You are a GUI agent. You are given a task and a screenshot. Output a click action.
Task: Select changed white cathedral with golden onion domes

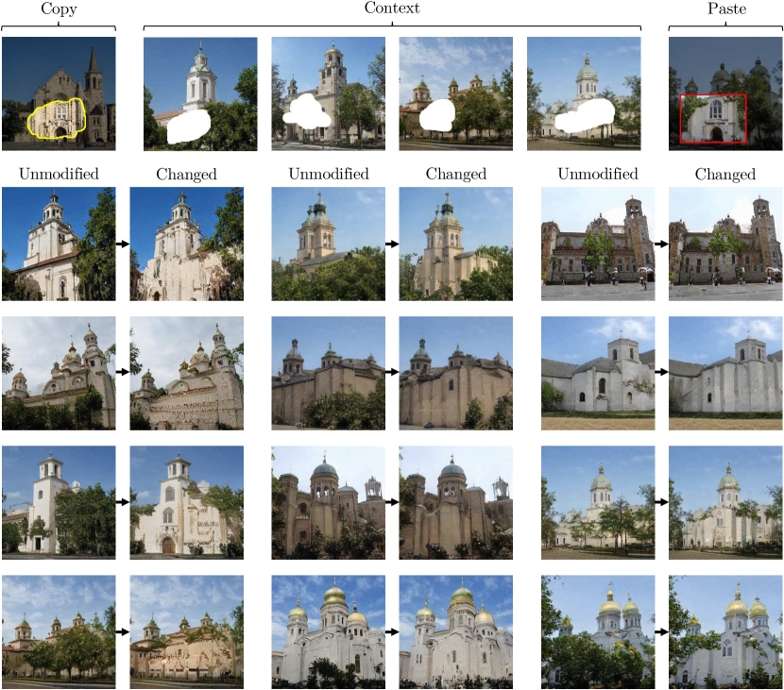456,632
